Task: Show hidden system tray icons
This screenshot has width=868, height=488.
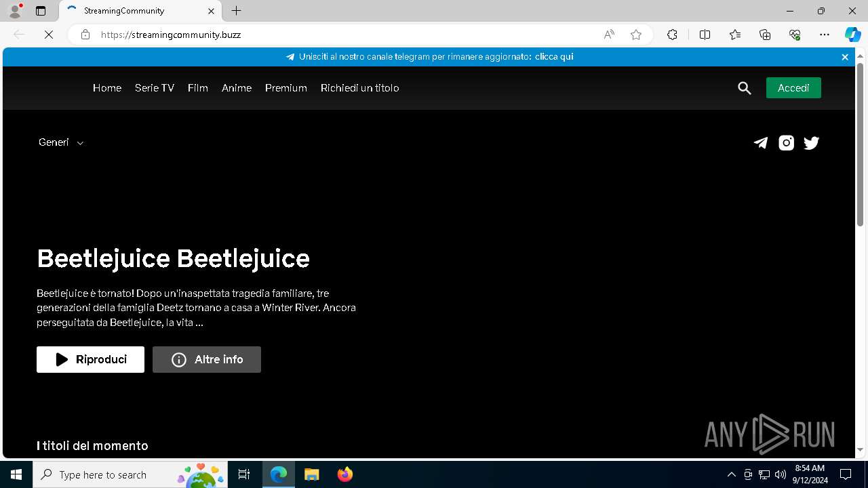Action: tap(731, 474)
